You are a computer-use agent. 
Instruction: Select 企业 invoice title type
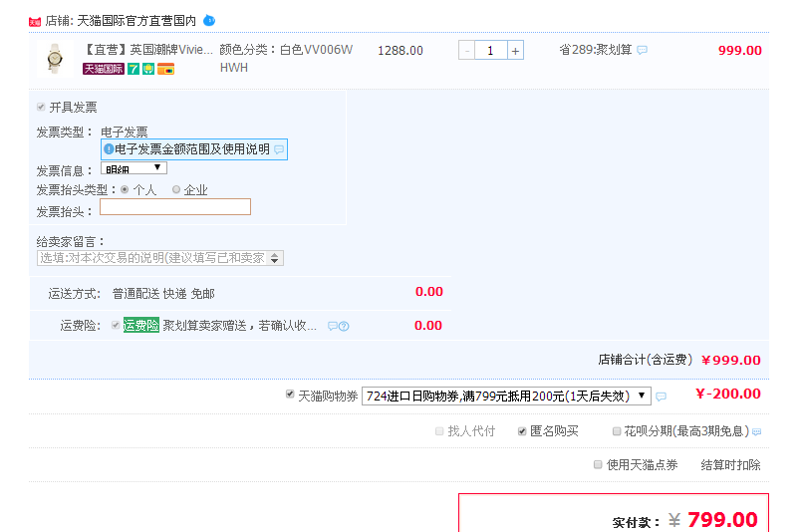point(176,189)
